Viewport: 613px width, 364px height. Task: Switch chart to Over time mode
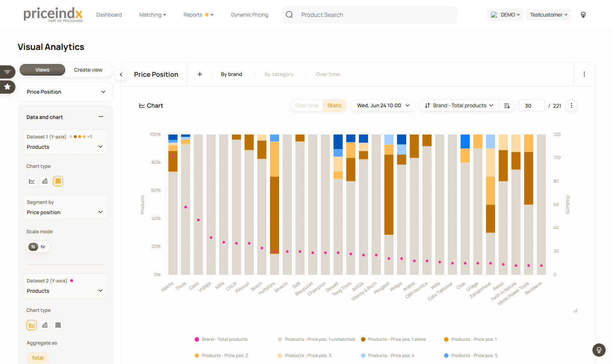tap(307, 105)
